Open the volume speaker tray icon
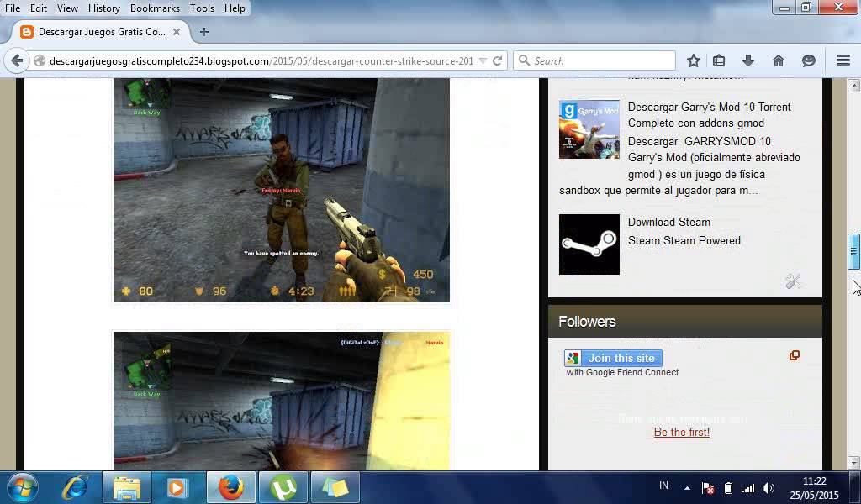The height and width of the screenshot is (504, 861). (x=769, y=487)
